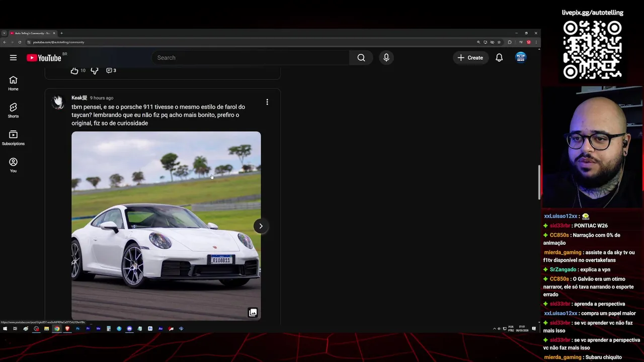The height and width of the screenshot is (362, 644).
Task: Dislike the post above Keak's post
Action: pyautogui.click(x=95, y=70)
